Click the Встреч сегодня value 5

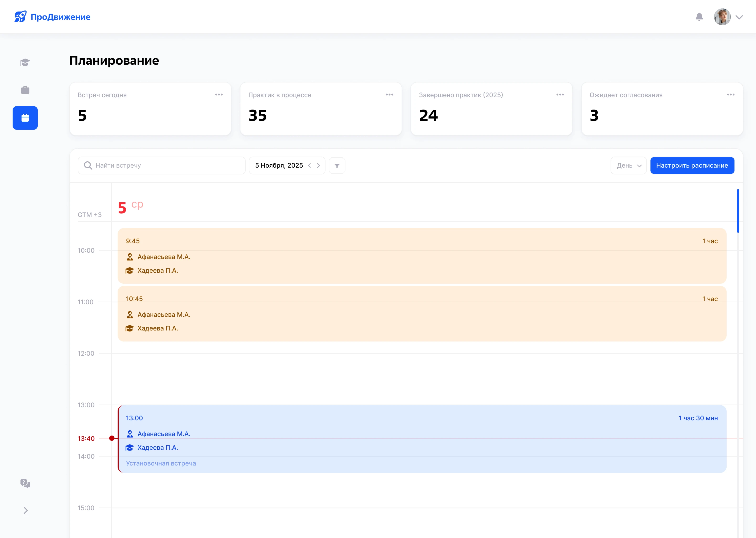tap(82, 115)
